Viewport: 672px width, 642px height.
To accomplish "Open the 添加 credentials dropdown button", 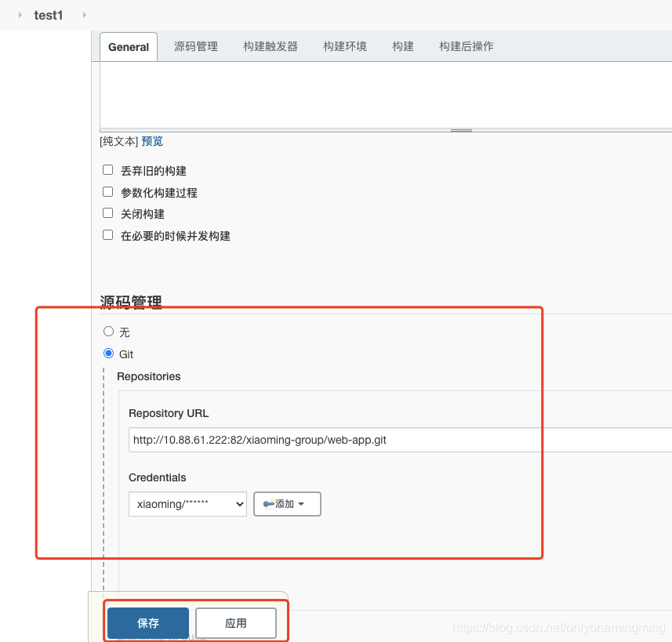I will (287, 504).
